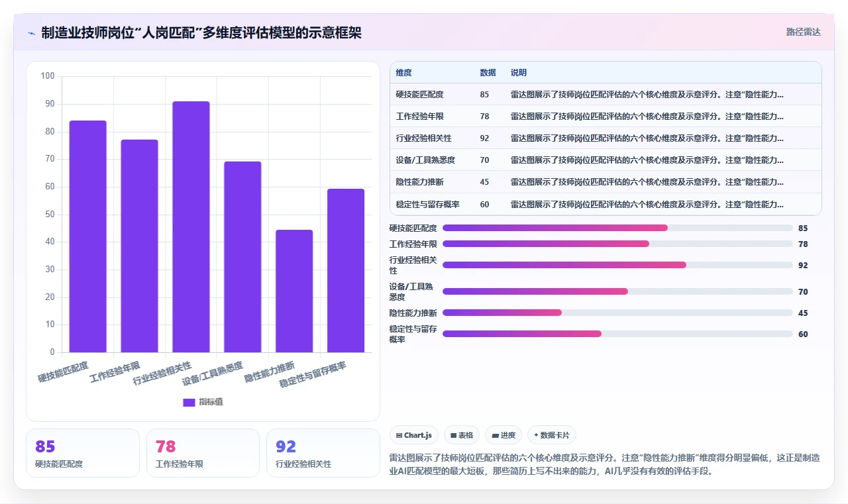
Task: Click the 稳定性与留存概率 progress bar
Action: (x=617, y=334)
